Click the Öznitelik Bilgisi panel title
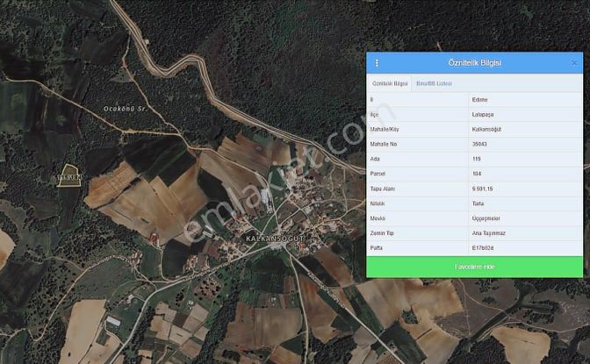Image resolution: width=590 pixels, height=364 pixels. pos(474,63)
